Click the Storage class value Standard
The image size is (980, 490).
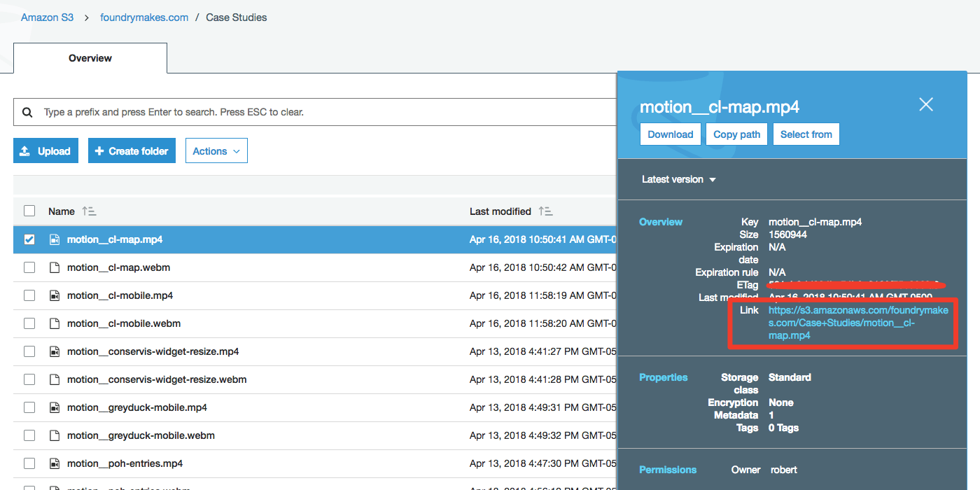(x=790, y=377)
